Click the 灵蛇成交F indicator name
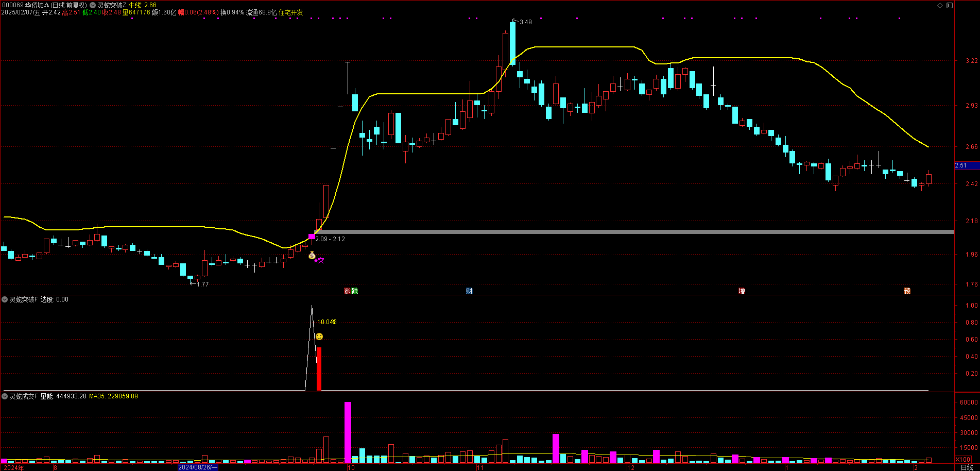This screenshot has height=471, width=980. [24, 396]
